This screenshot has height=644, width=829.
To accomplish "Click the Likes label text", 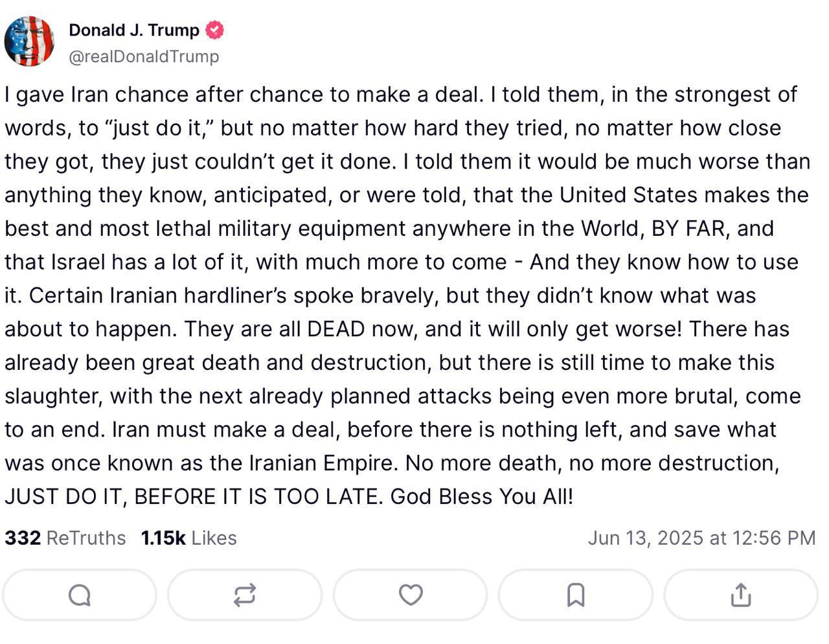I will click(214, 538).
